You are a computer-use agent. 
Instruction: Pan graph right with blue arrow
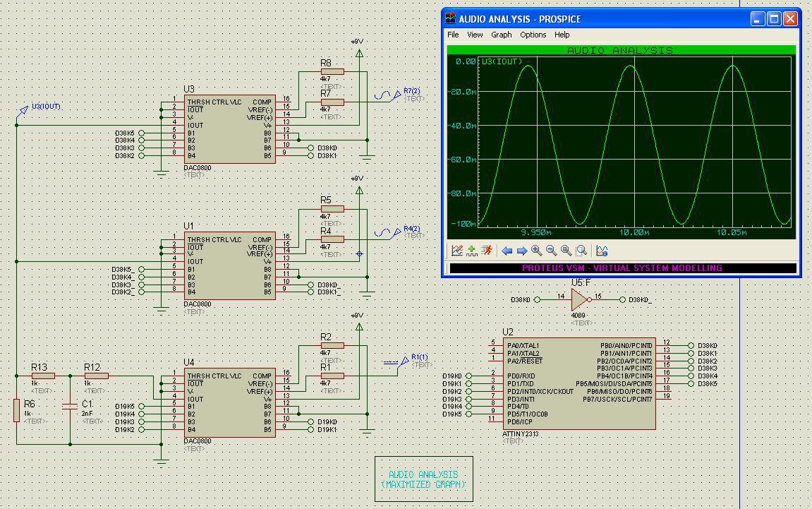(521, 251)
